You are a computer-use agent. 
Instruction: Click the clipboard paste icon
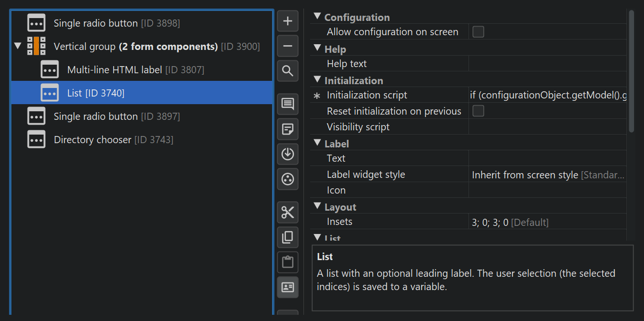288,262
